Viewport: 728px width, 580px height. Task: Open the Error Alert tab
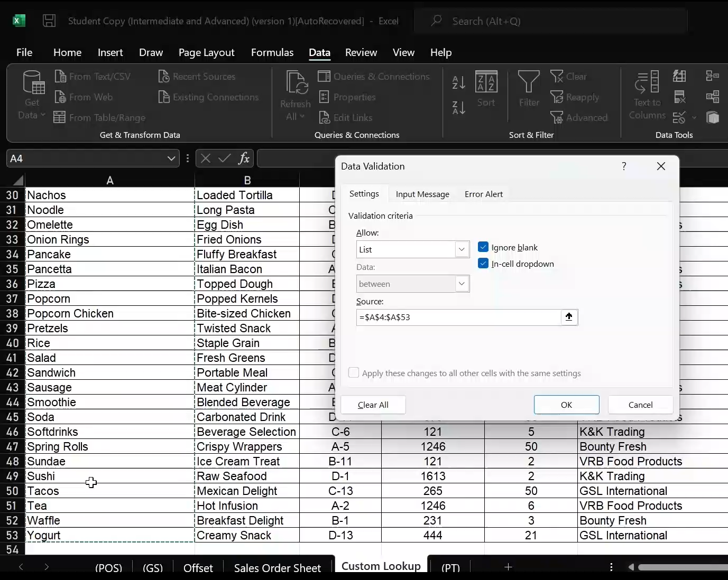coord(483,194)
